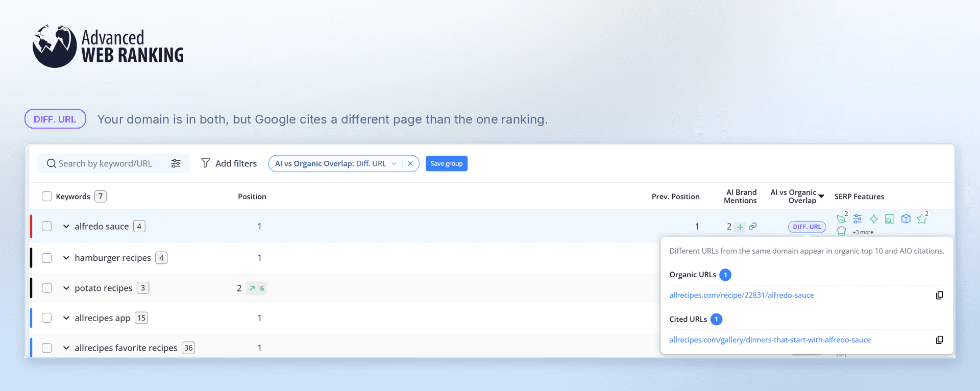Click the chef hat recipe SERP icon
The height and width of the screenshot is (391, 980).
tap(842, 231)
